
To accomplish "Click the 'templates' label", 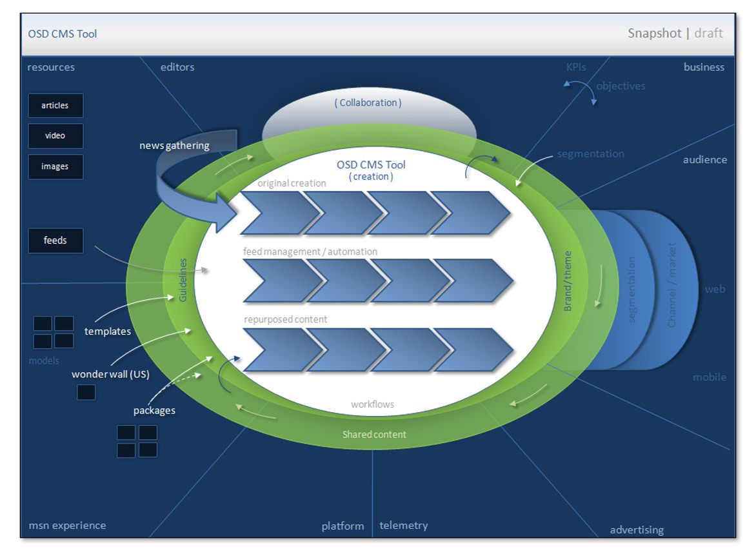I will click(108, 332).
